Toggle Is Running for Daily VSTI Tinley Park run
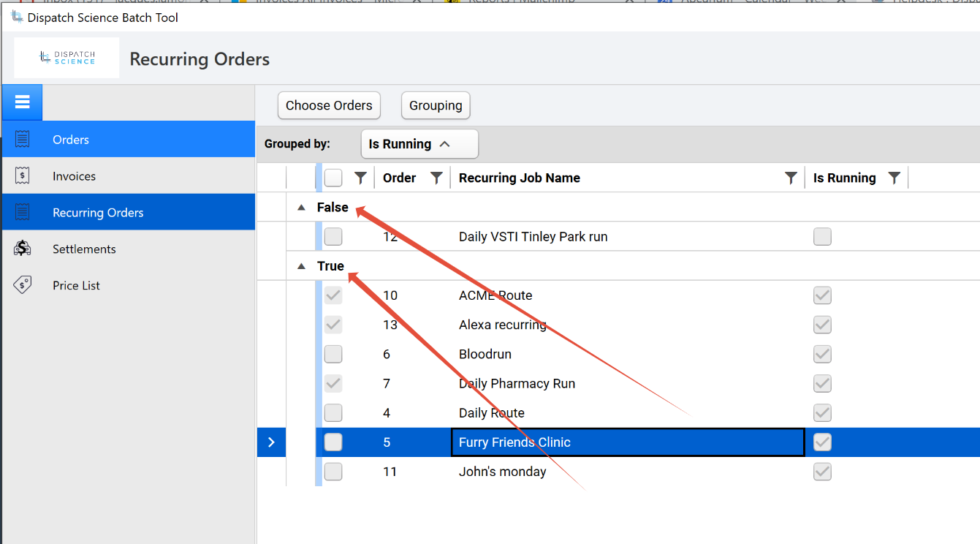Image resolution: width=980 pixels, height=544 pixels. (x=822, y=236)
